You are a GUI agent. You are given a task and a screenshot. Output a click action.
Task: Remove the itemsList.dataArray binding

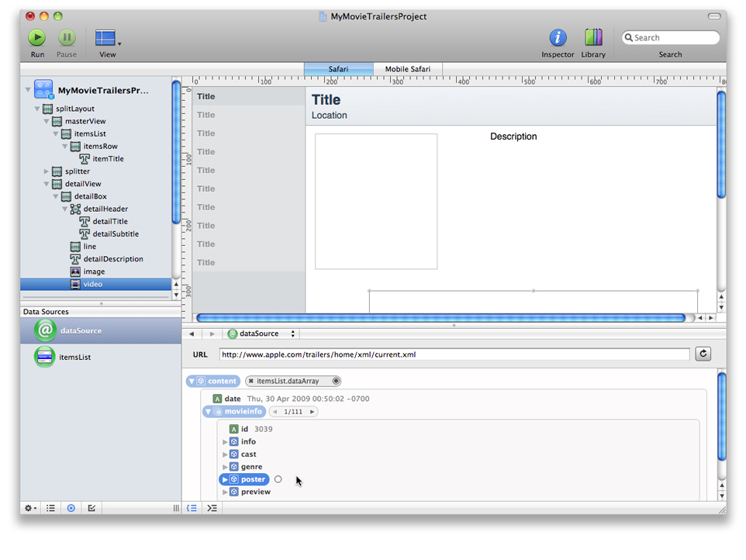pos(251,382)
